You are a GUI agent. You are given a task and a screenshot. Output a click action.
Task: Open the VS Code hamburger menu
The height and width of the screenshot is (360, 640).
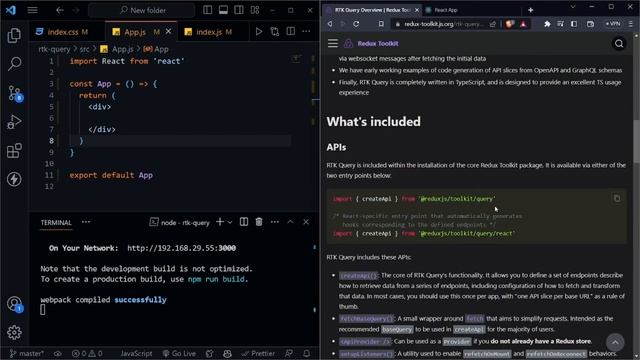33,10
